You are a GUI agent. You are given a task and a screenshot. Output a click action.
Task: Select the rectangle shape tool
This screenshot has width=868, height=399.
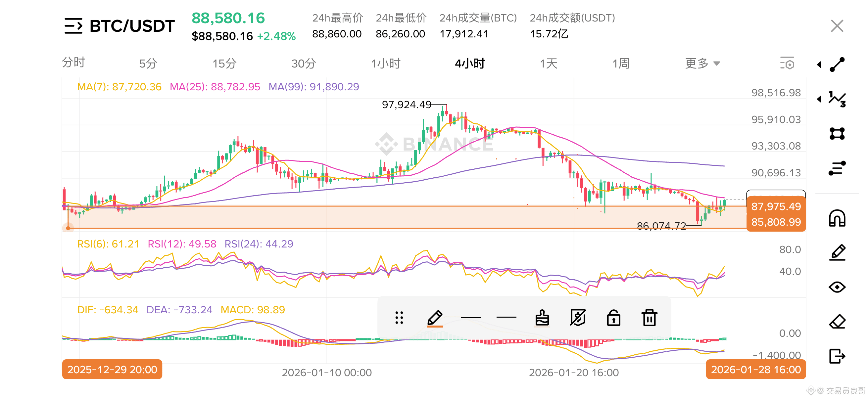(x=837, y=133)
